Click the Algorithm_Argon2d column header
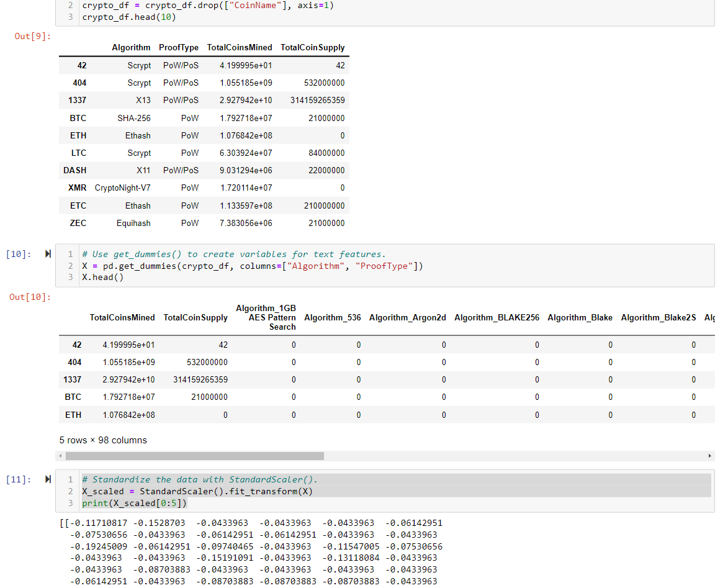Screen dimensions: 728x588 407,317
